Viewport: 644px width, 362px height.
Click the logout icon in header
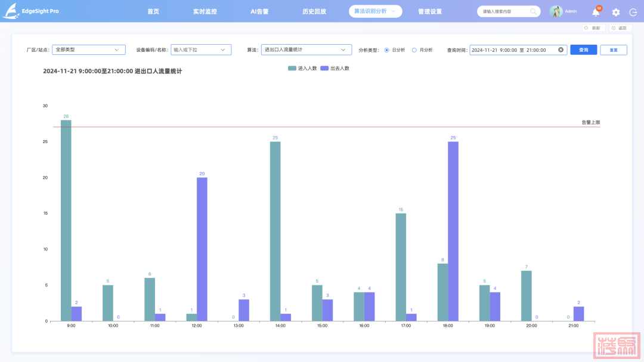pyautogui.click(x=633, y=12)
